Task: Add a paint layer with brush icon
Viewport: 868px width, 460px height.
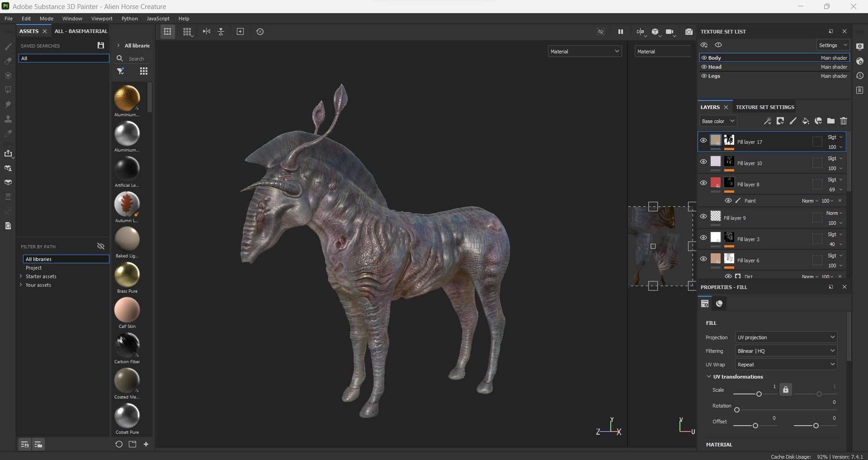Action: point(793,121)
